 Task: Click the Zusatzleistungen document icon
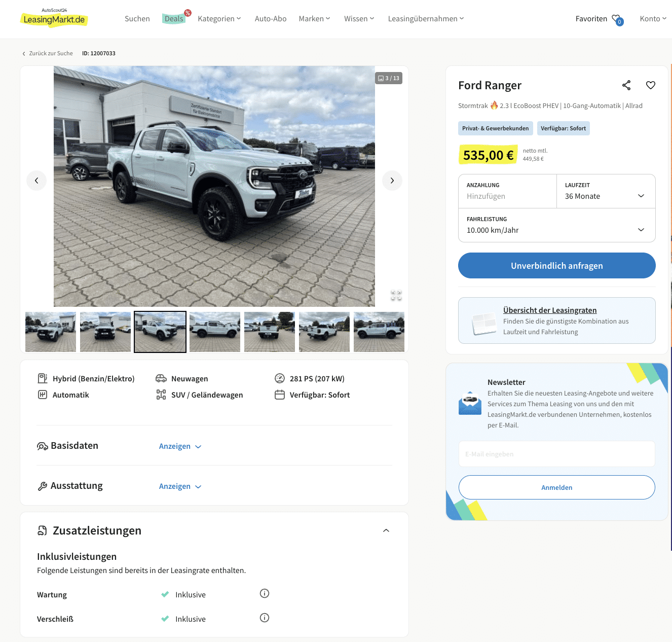coord(43,530)
